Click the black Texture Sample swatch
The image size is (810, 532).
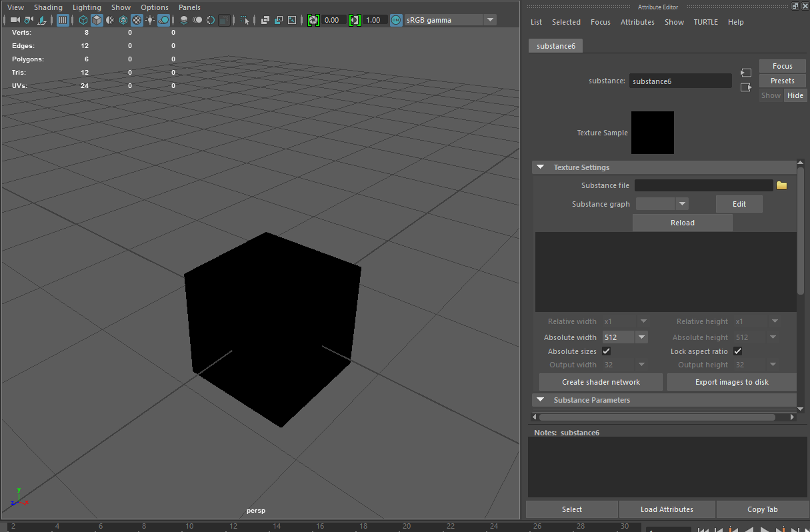pyautogui.click(x=652, y=132)
